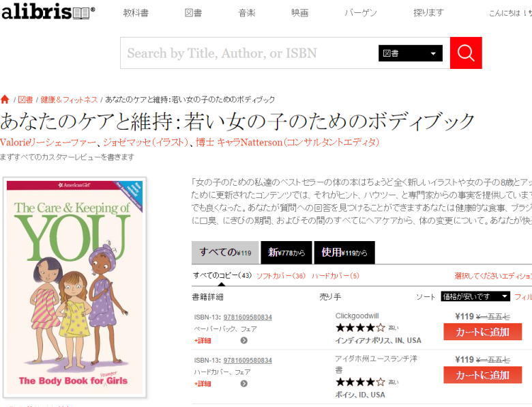The image size is (532, 407).
Task: Expand +詳細 for the first listing
Action: (x=203, y=340)
